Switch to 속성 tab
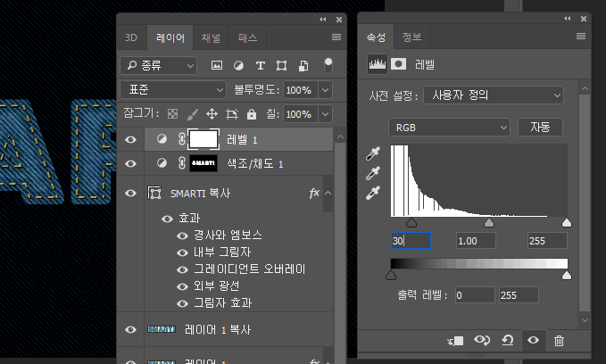Viewport: 606px width, 364px height. [x=376, y=37]
